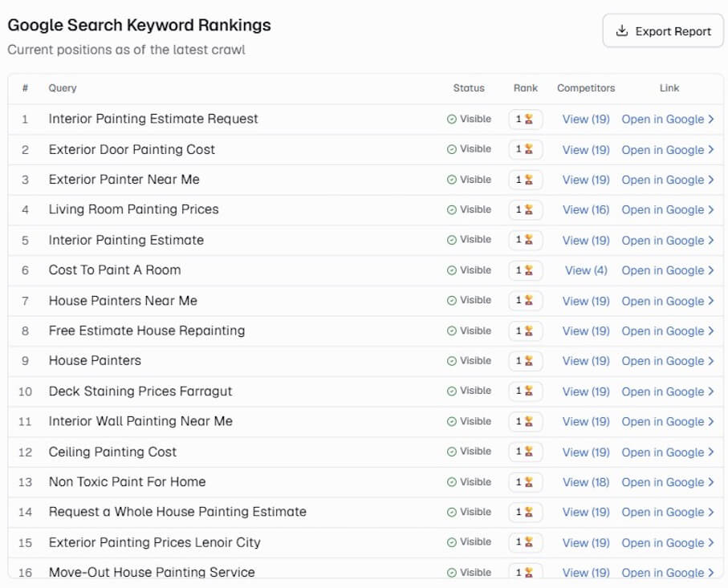The height and width of the screenshot is (588, 728).
Task: Click trophy rank badge for Free Estimate House Repainting
Action: (x=526, y=330)
